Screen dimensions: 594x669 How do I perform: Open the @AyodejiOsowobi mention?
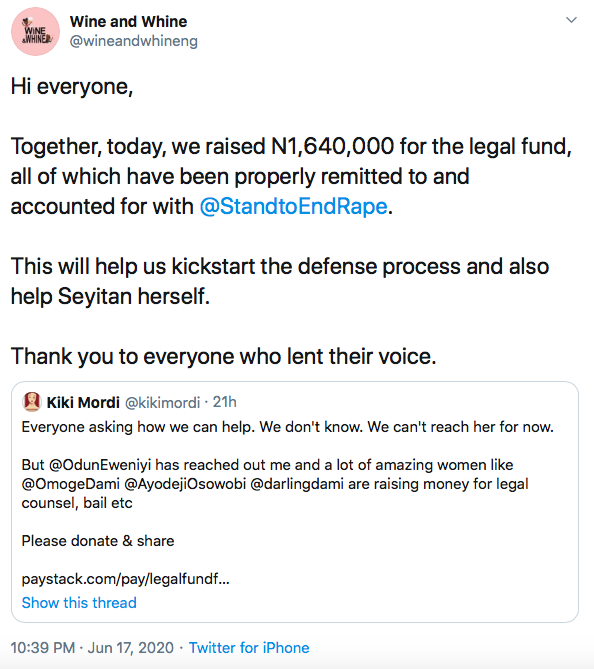(x=185, y=484)
